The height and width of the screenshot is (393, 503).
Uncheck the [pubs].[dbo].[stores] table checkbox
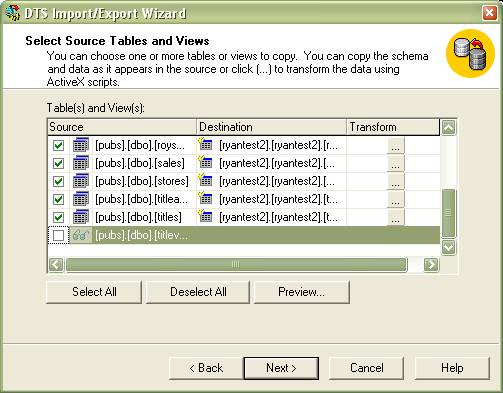click(x=58, y=182)
